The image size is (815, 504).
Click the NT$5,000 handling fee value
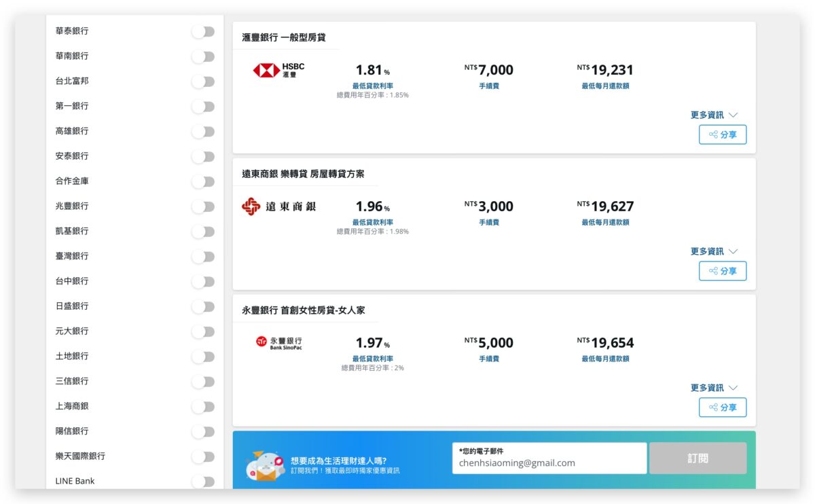point(489,343)
